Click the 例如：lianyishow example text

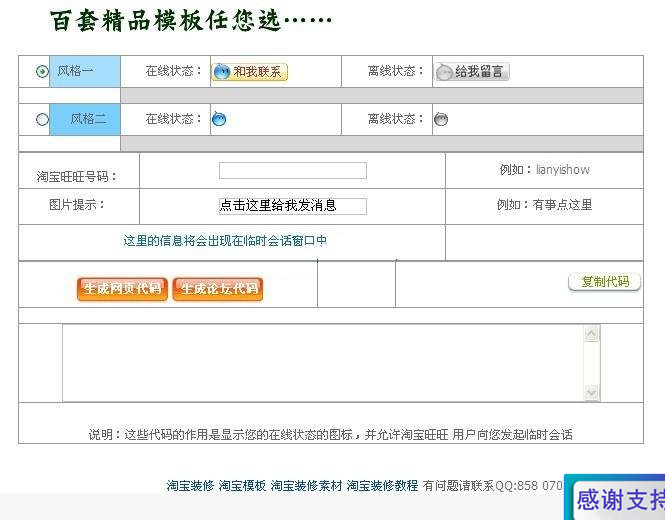[545, 170]
